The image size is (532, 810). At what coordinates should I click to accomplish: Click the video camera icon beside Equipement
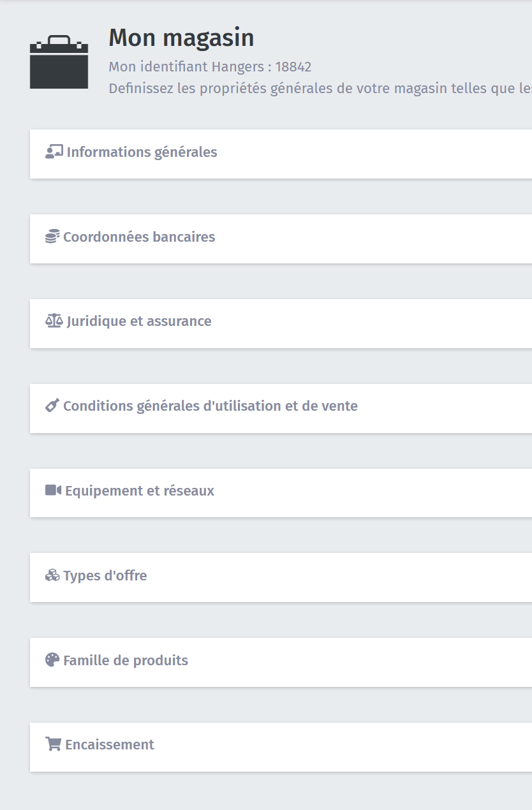(x=54, y=490)
